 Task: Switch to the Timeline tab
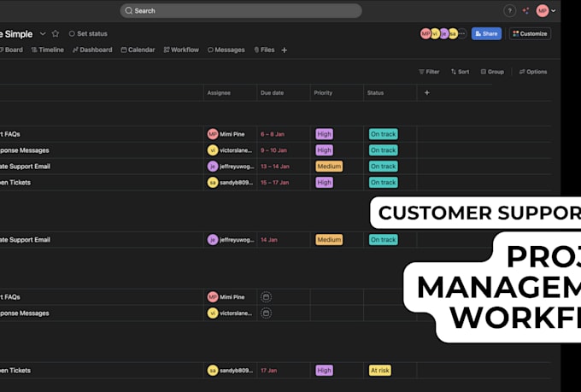[48, 50]
